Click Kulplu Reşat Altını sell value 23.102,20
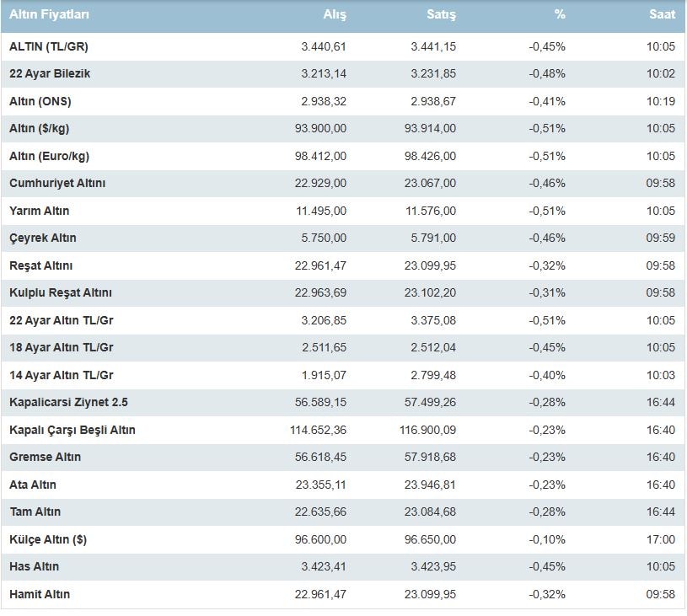 pos(430,292)
